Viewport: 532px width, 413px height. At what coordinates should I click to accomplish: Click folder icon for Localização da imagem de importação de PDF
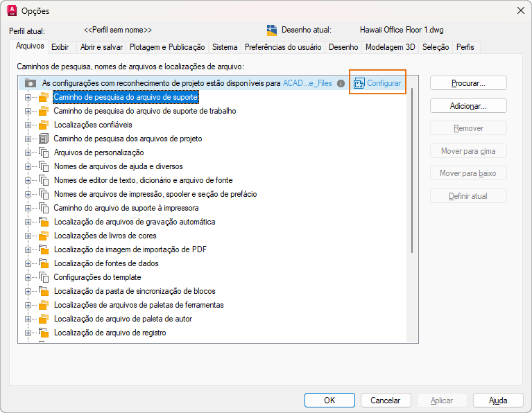(x=44, y=250)
